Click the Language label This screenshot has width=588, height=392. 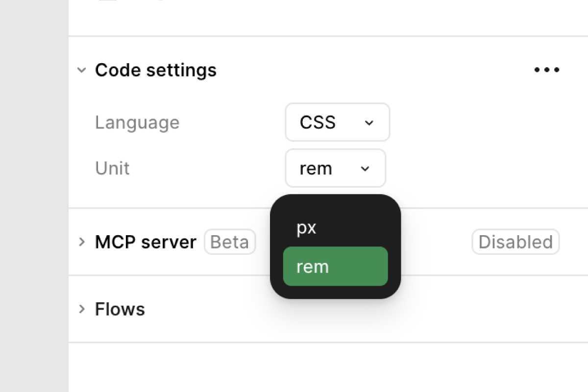[x=137, y=122]
